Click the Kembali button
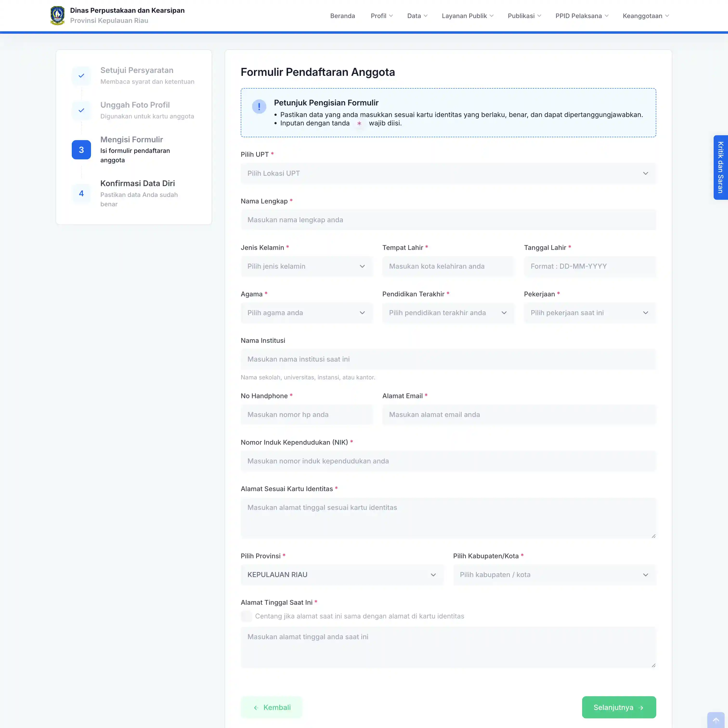The height and width of the screenshot is (728, 728). pyautogui.click(x=271, y=707)
